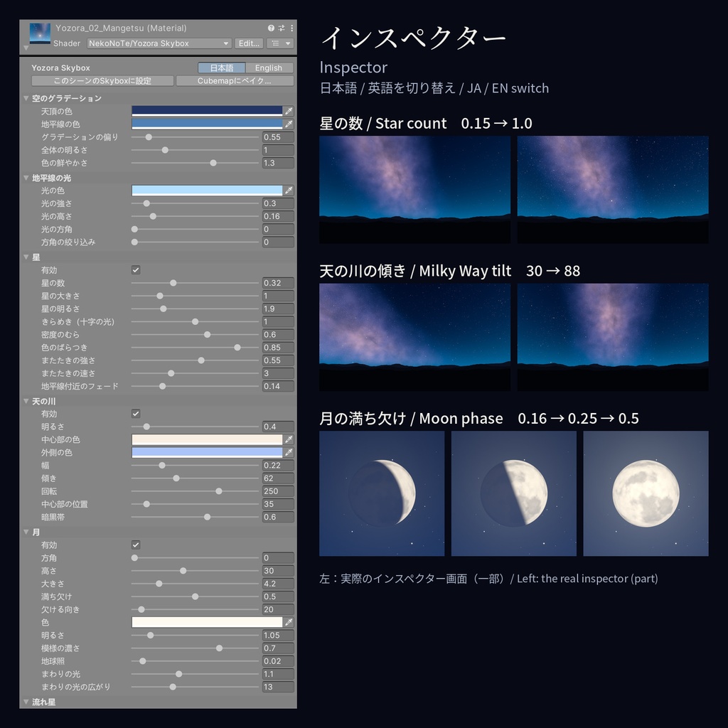Click the グラデーションの偏り slider handle
Screen dimensions: 728x728
pyautogui.click(x=149, y=137)
